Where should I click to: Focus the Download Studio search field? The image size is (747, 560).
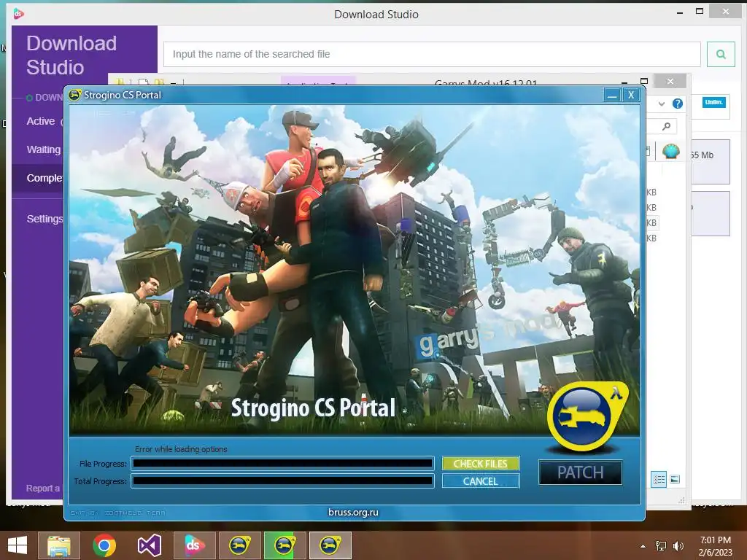coord(432,54)
